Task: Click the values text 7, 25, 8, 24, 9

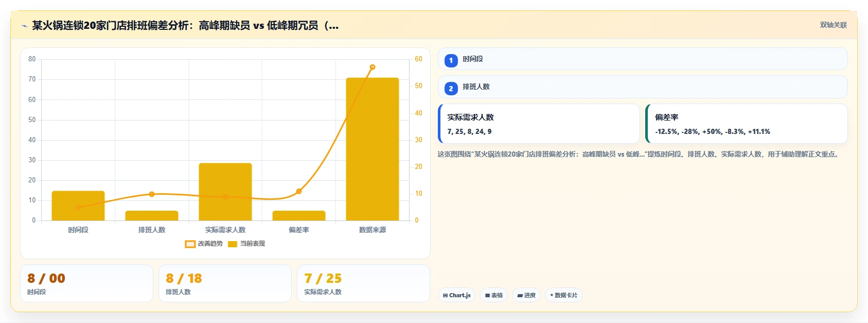Action: 469,131
